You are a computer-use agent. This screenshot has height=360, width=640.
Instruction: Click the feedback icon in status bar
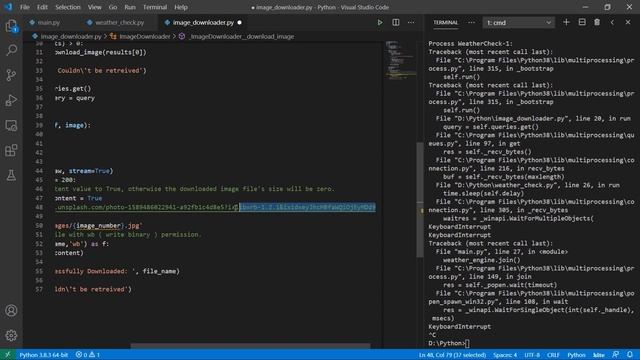click(616, 355)
